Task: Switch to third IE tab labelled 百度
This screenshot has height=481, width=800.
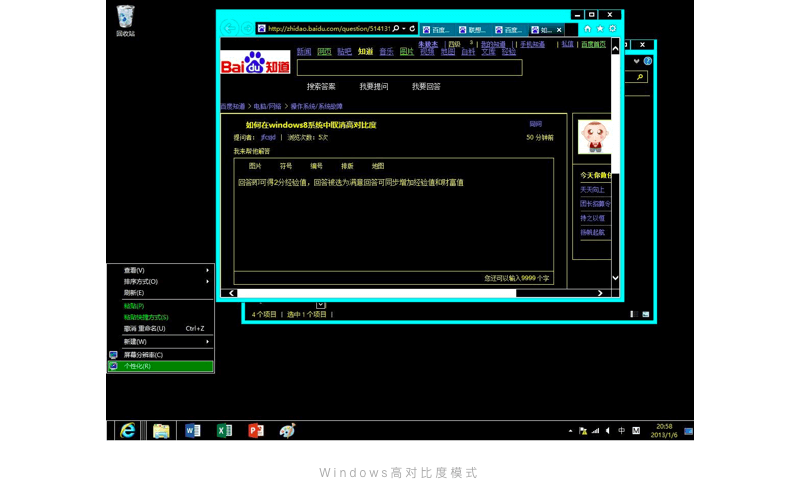Action: pos(509,30)
